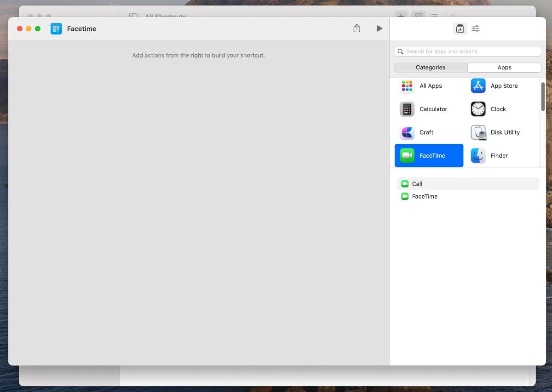
Task: Click the apps list scrollbar
Action: 543,97
